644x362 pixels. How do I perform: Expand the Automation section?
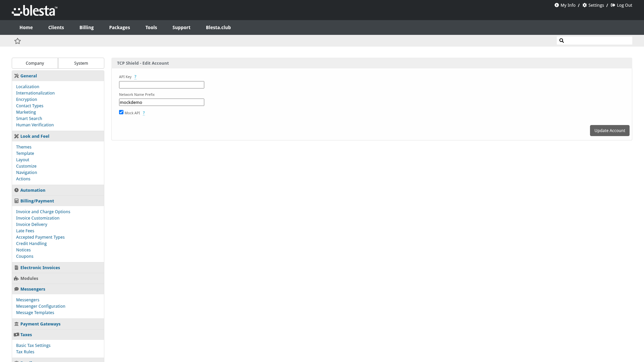tap(58, 190)
